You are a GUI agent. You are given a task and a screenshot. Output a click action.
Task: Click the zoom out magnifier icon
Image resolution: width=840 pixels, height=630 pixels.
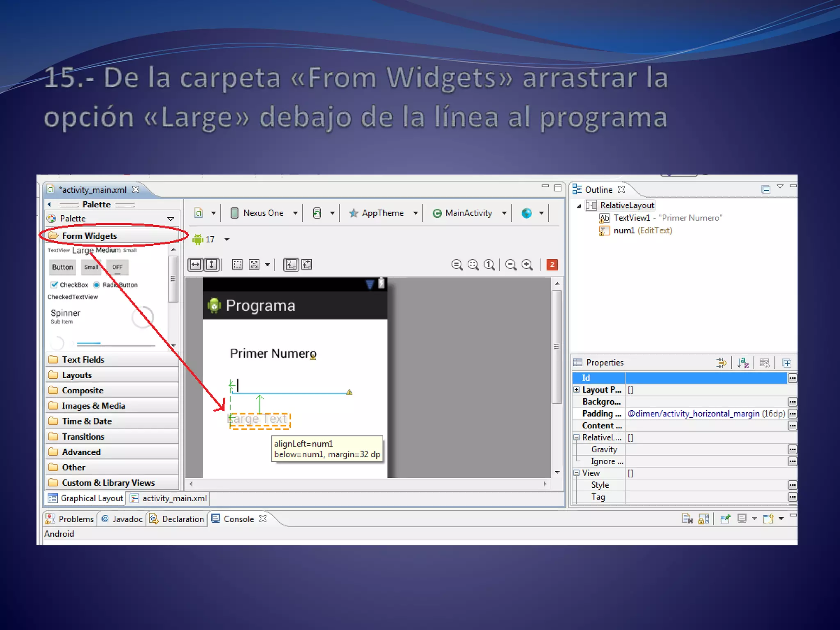(x=511, y=265)
